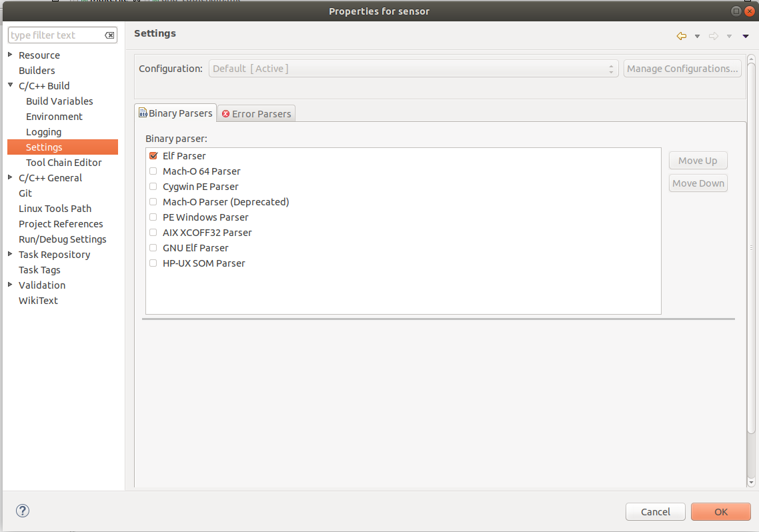Viewport: 759px width, 532px height.
Task: Click the forward navigation arrow icon
Action: click(713, 36)
